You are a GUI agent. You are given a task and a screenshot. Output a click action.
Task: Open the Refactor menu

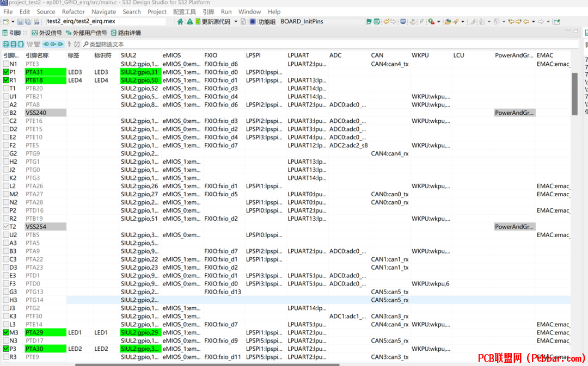tap(73, 11)
